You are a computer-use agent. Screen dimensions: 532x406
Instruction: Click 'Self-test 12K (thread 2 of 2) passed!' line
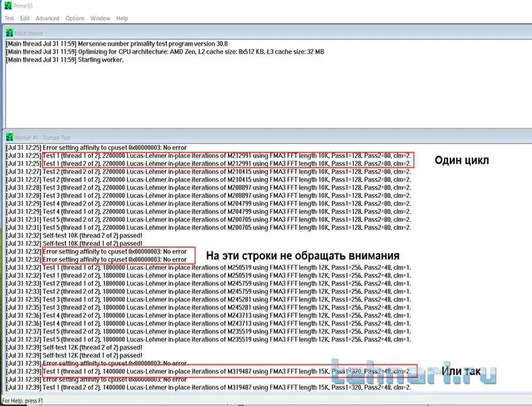point(74,348)
